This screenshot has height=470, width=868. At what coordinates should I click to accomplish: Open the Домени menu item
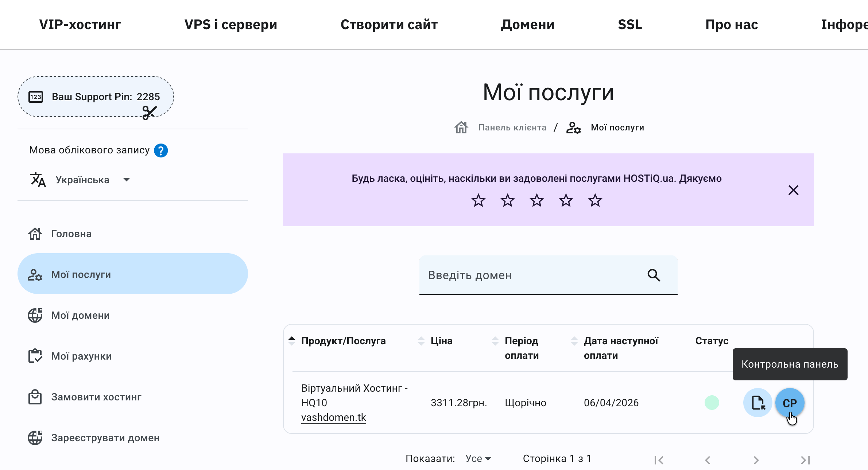(528, 24)
